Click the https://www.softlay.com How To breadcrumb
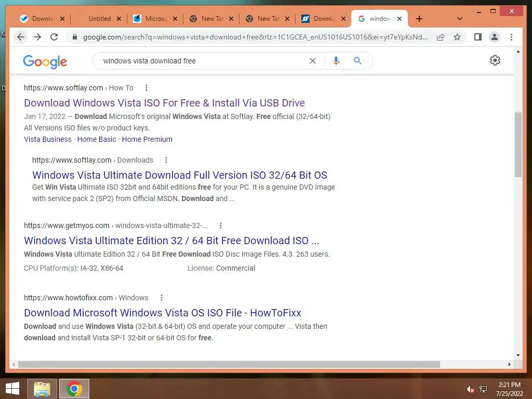The image size is (532, 399). coord(78,88)
